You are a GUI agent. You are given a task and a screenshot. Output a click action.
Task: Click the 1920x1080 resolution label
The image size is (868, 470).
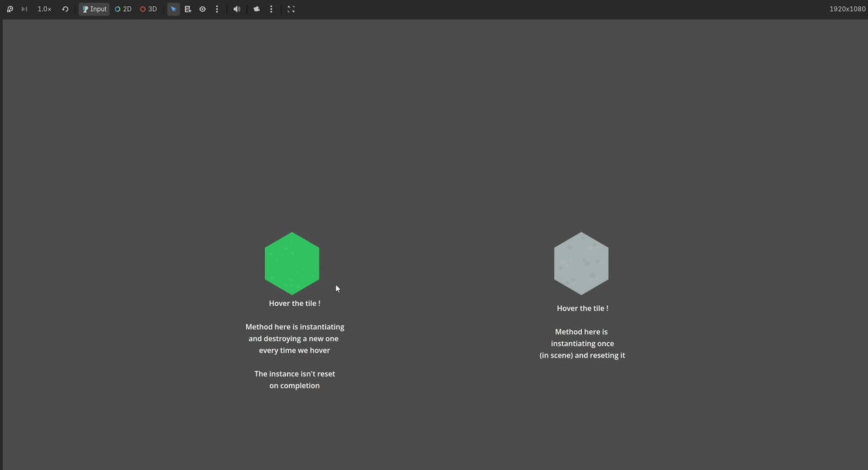coord(847,9)
